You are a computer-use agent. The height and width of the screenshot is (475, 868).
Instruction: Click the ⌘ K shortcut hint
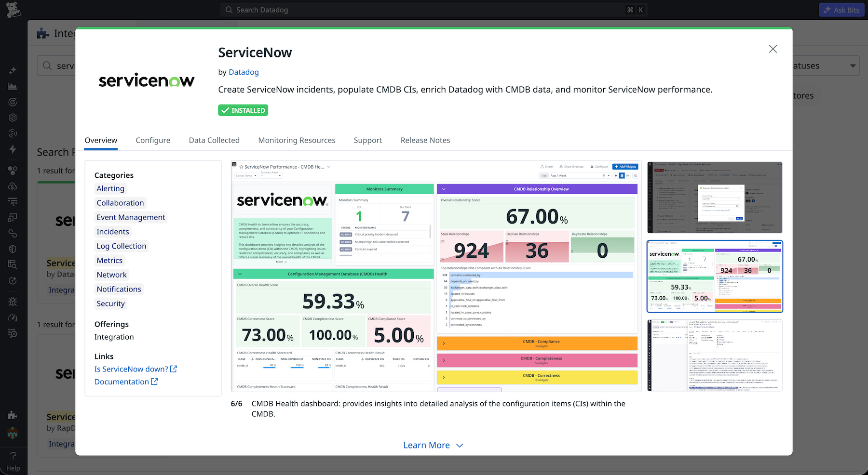[635, 10]
